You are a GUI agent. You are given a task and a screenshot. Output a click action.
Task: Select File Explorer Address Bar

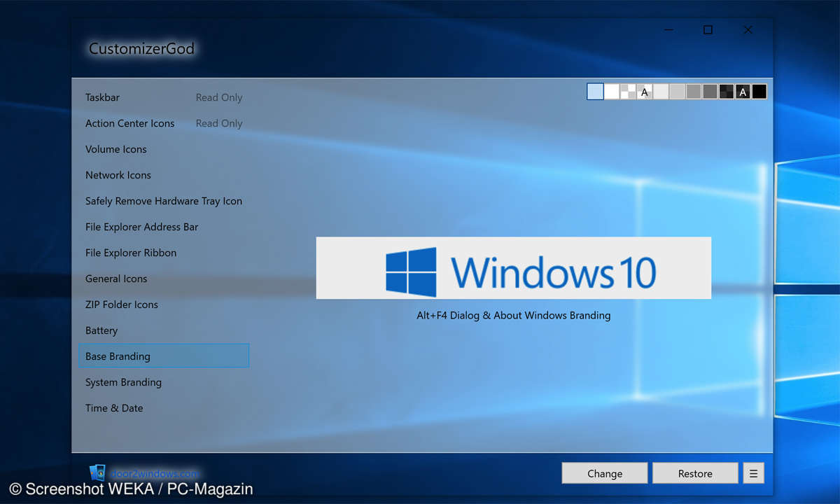[x=164, y=227]
